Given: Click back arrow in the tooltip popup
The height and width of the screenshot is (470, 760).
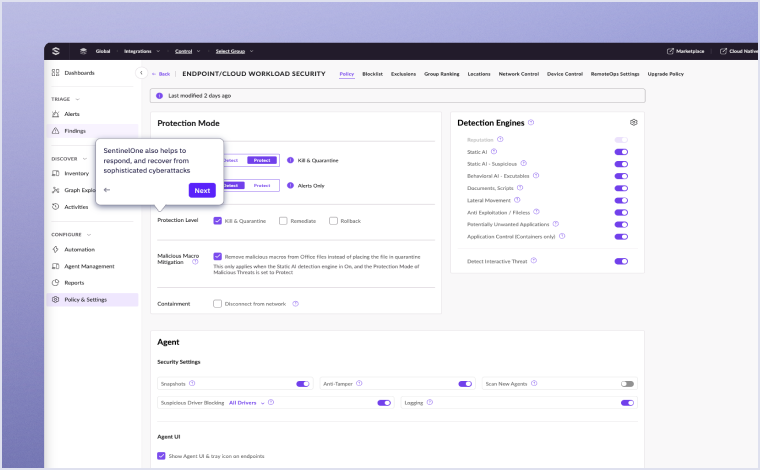Looking at the screenshot, I should click(107, 190).
